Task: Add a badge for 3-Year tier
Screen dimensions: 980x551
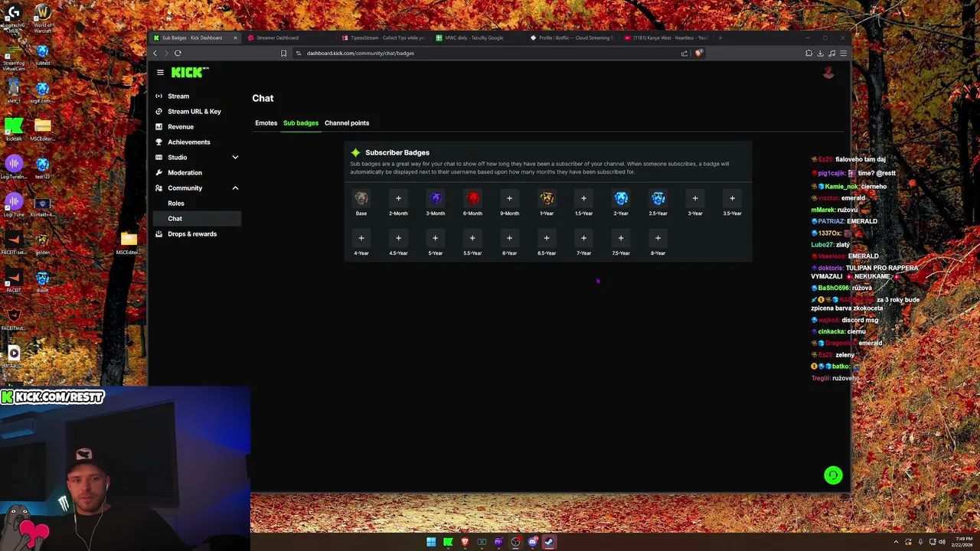Action: tap(695, 198)
